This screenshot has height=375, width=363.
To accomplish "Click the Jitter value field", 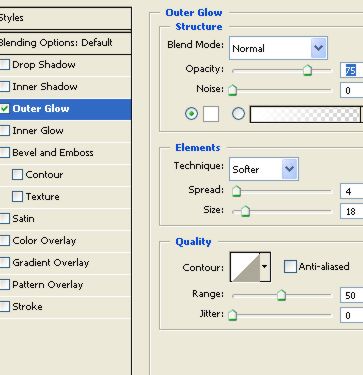I will tap(352, 315).
